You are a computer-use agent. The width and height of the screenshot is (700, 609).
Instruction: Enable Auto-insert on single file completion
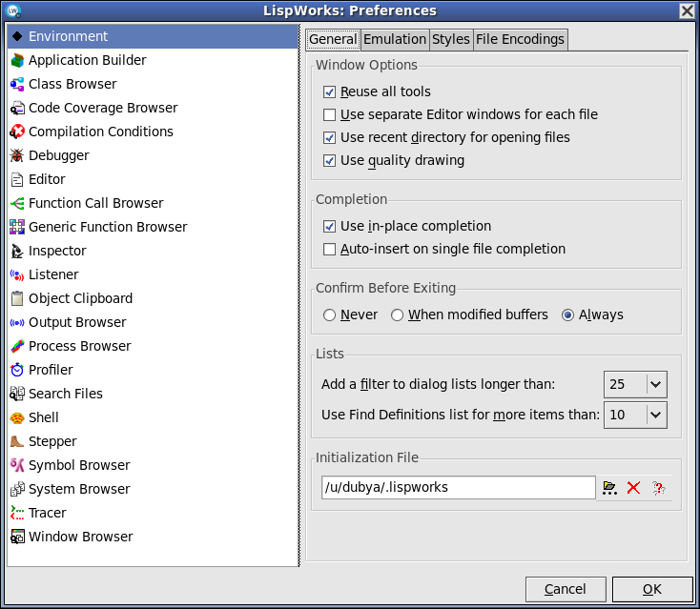[330, 250]
